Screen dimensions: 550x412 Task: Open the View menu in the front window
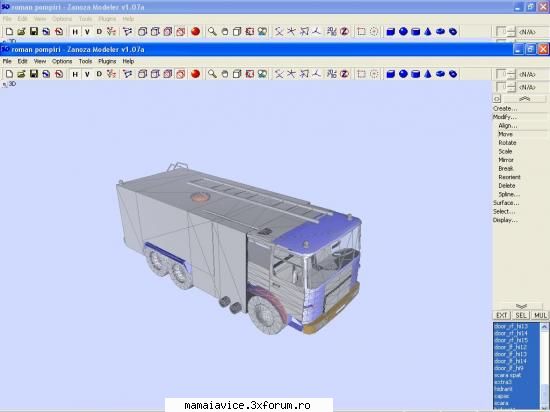[40, 61]
